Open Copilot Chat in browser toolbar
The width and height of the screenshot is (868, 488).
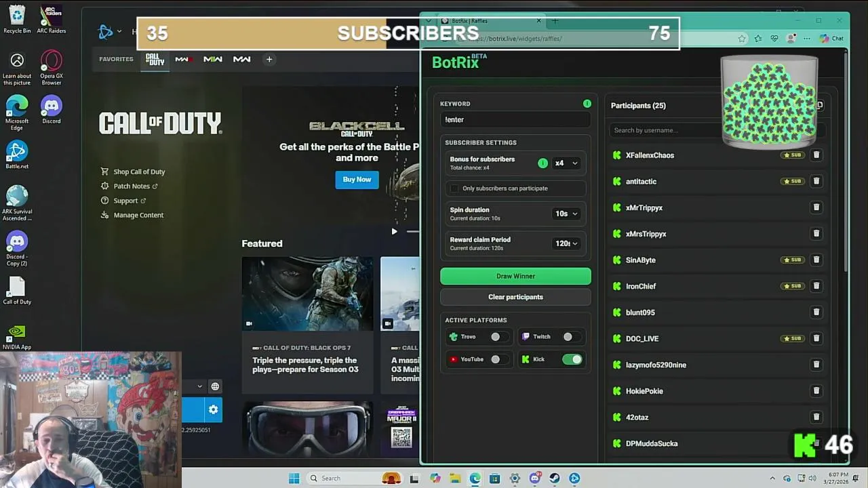coord(831,39)
